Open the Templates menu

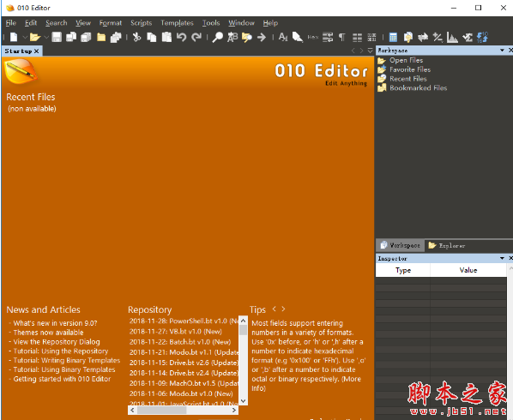[x=177, y=23]
